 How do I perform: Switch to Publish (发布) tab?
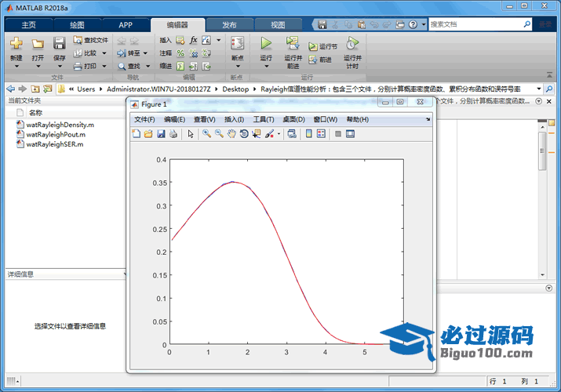[229, 25]
